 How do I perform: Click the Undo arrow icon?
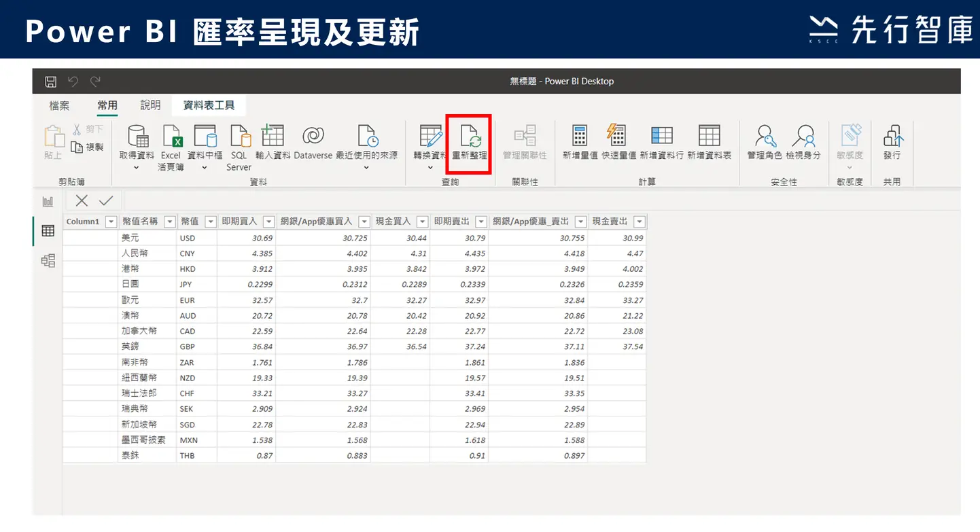point(73,82)
